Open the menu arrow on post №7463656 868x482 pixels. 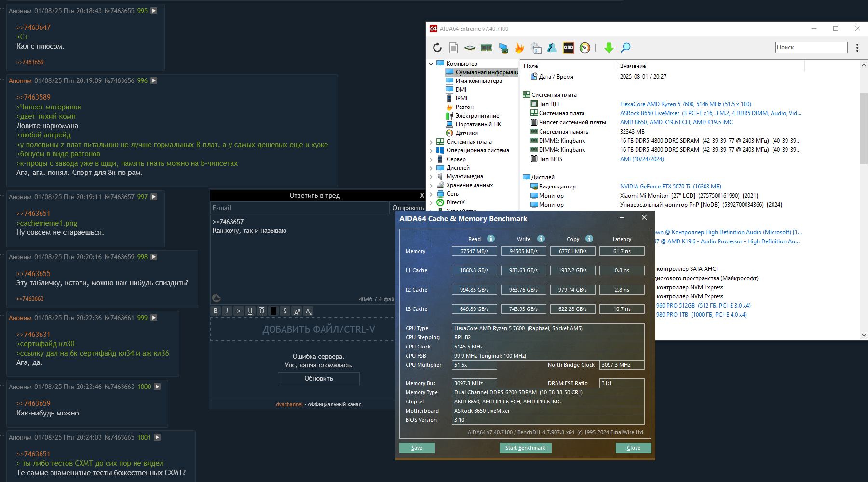(x=154, y=80)
